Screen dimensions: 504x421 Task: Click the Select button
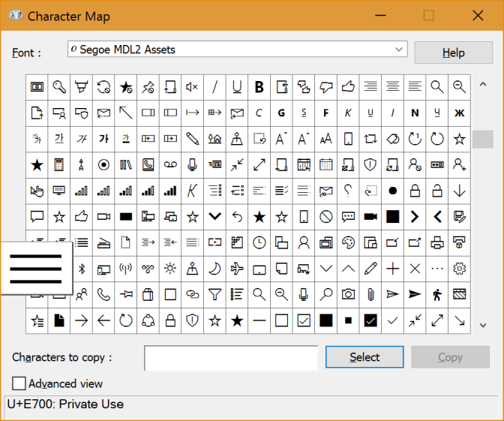pyautogui.click(x=364, y=357)
